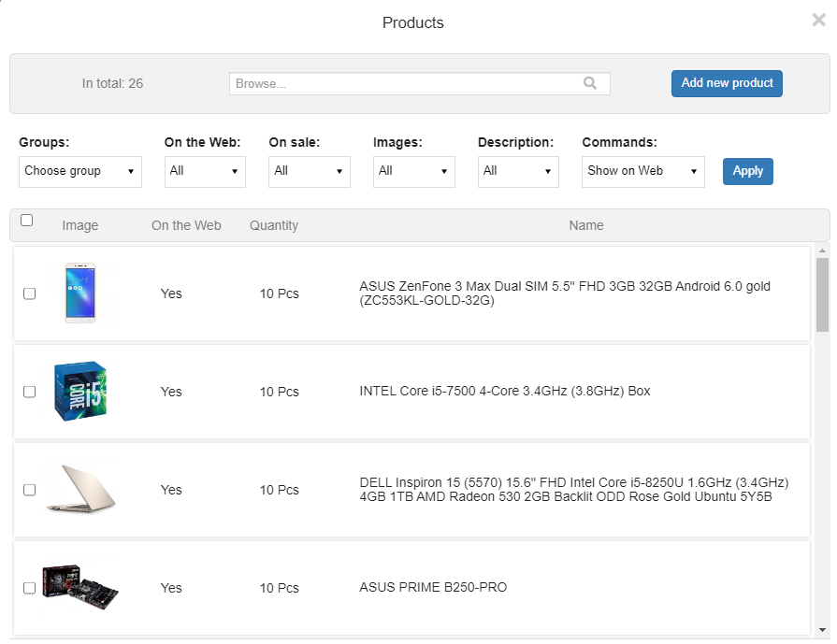This screenshot has height=644, width=837.
Task: Click the DELL Inspiron laptop thumbnail
Action: click(80, 489)
